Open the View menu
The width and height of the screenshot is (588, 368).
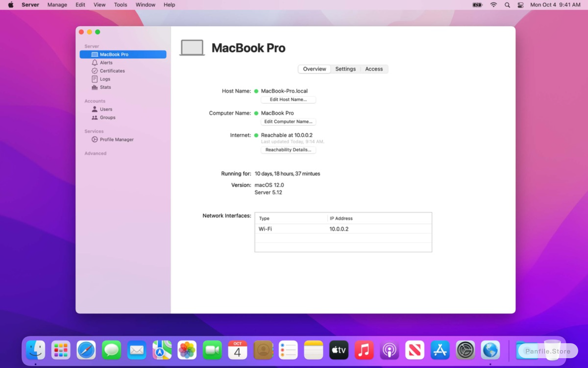tap(99, 5)
